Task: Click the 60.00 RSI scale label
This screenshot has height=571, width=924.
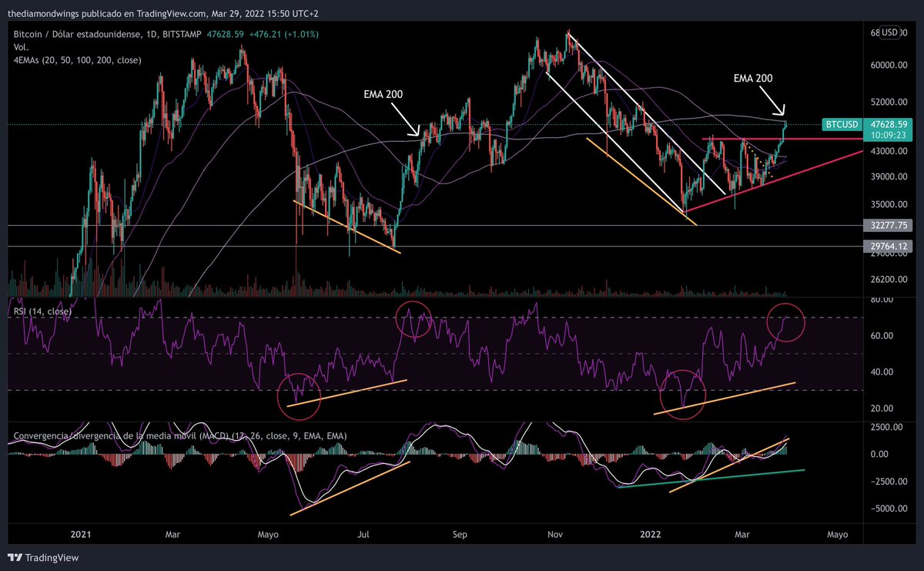Action: tap(881, 336)
